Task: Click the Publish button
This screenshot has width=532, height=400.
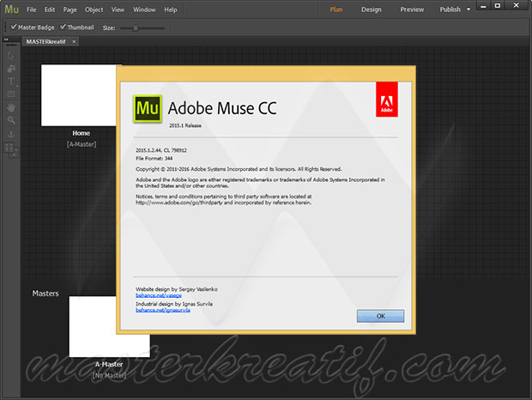Action: pos(450,9)
